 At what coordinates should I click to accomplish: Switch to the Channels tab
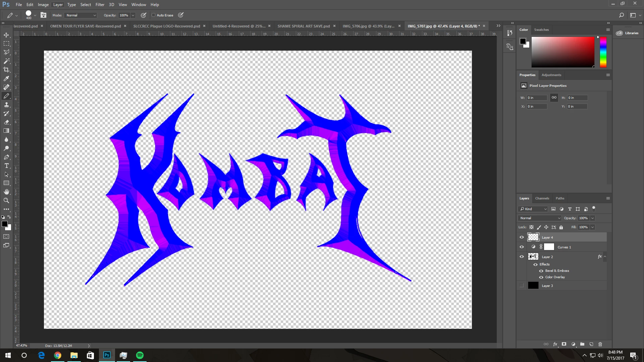click(x=542, y=198)
